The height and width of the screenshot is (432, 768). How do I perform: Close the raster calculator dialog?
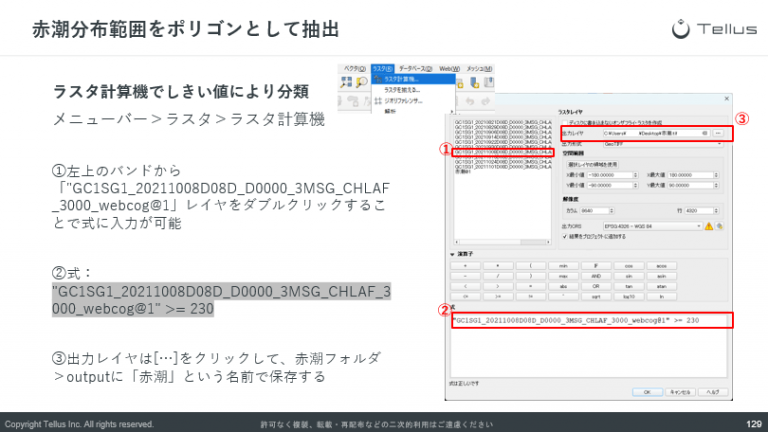pos(726,99)
